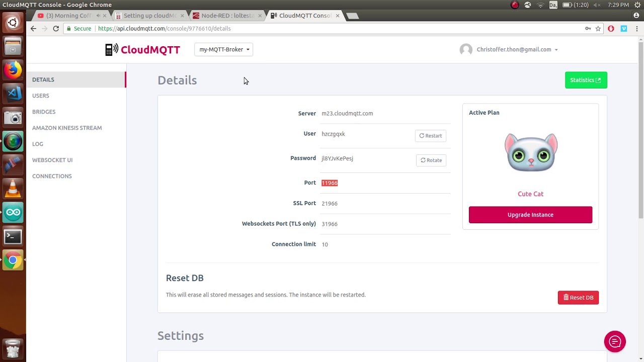The height and width of the screenshot is (362, 644).
Task: Click the Cute Cat plan image
Action: click(531, 152)
